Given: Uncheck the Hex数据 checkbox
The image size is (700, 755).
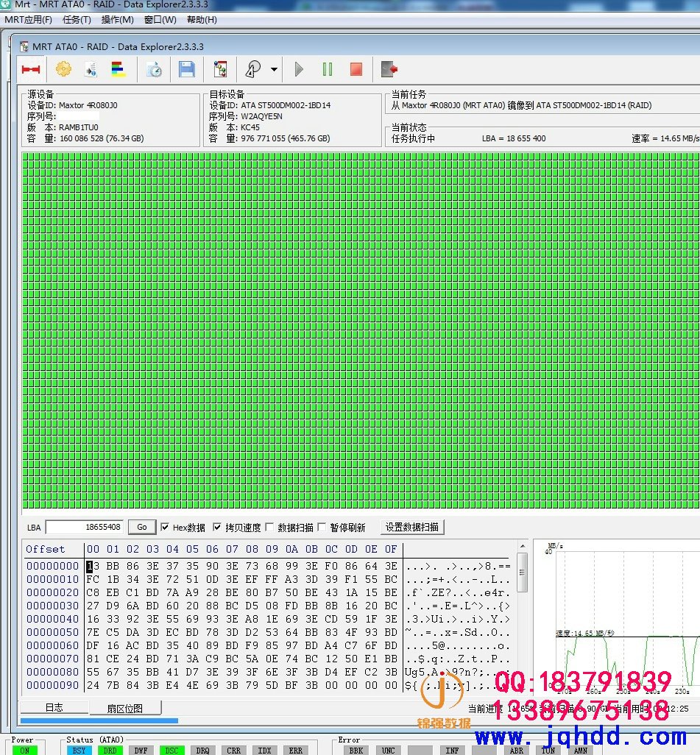Looking at the screenshot, I should pyautogui.click(x=165, y=527).
